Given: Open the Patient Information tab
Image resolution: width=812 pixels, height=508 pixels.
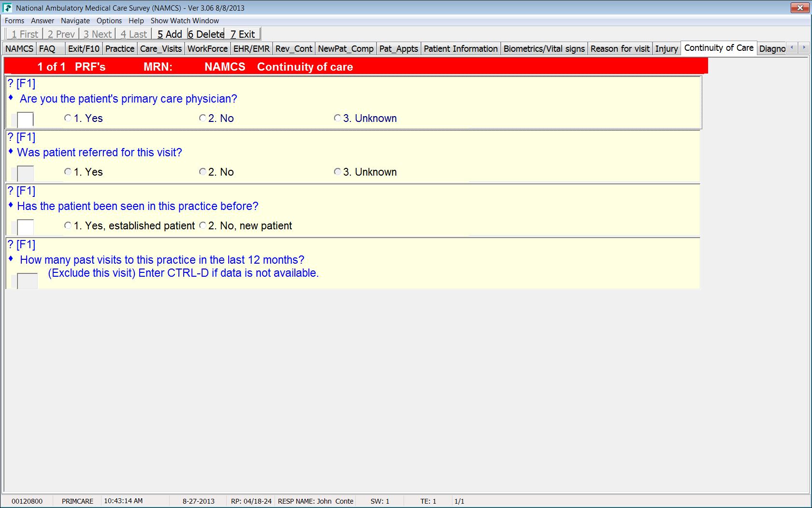Looking at the screenshot, I should (461, 49).
